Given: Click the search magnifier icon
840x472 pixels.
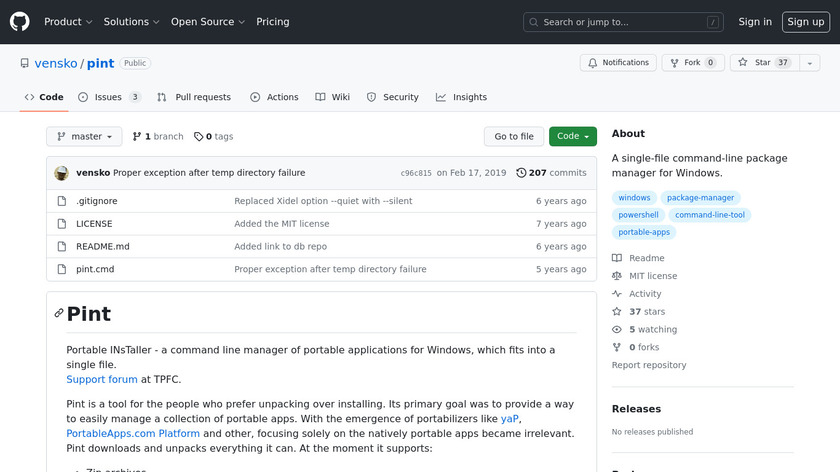Looking at the screenshot, I should coord(534,22).
